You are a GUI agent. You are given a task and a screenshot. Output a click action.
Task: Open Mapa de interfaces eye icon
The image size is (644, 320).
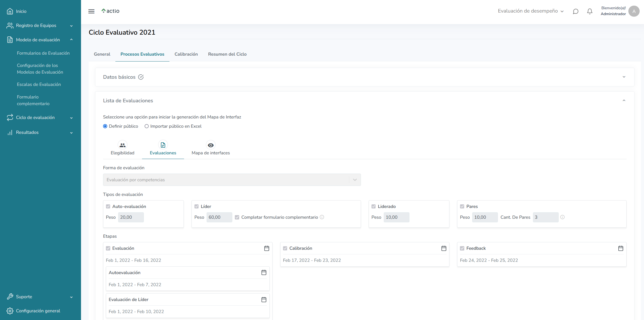pos(210,145)
